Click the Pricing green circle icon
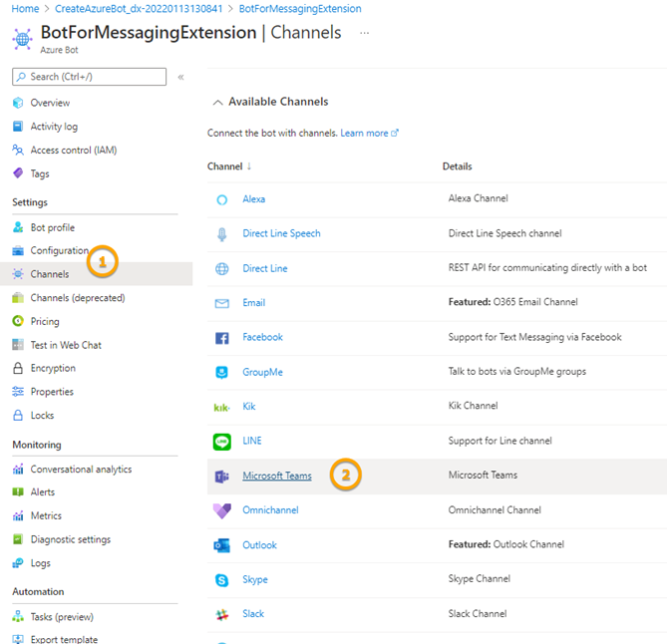This screenshot has width=667, height=644. coord(18,321)
